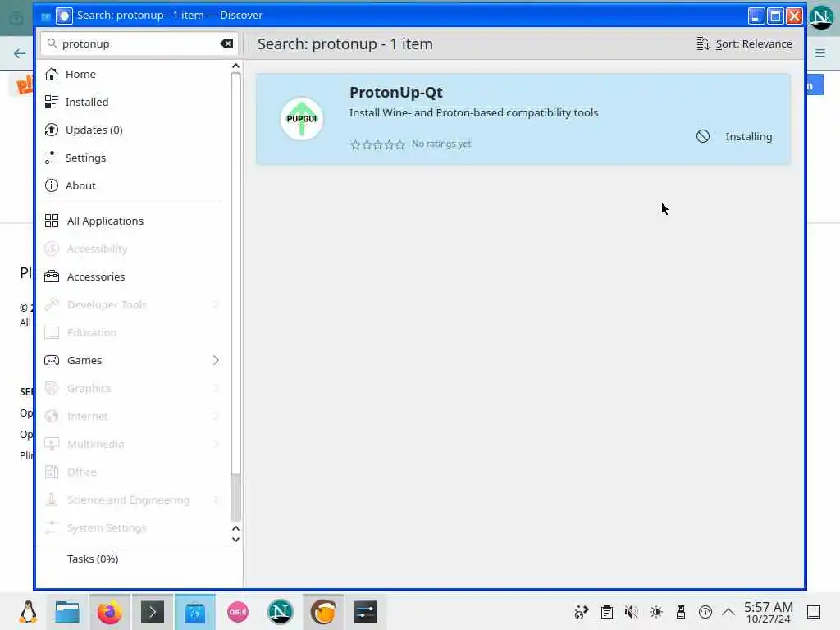Expand hidden system tray icons
840x630 pixels.
click(728, 612)
